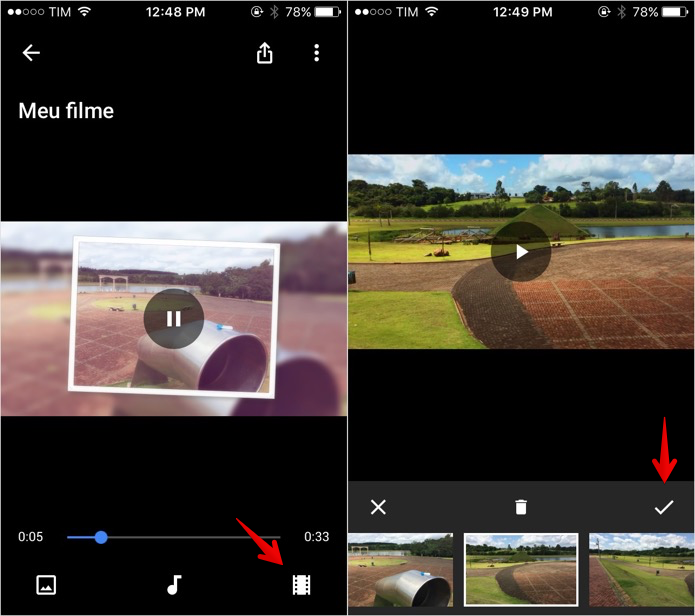Image resolution: width=695 pixels, height=616 pixels.
Task: Tap the back arrow in movie editor
Action: tap(31, 53)
